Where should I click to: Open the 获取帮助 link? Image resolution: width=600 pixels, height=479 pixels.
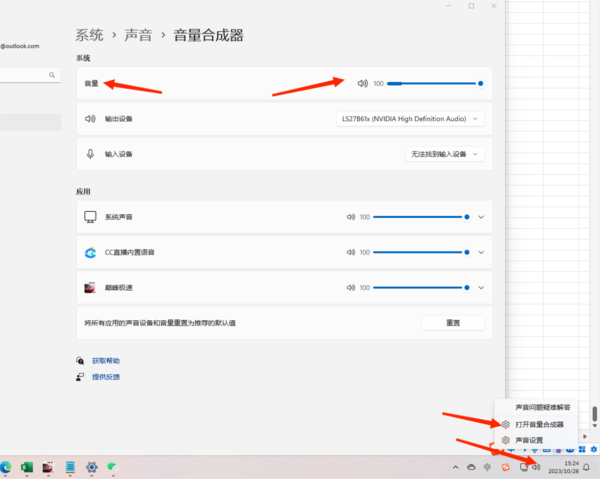point(106,361)
